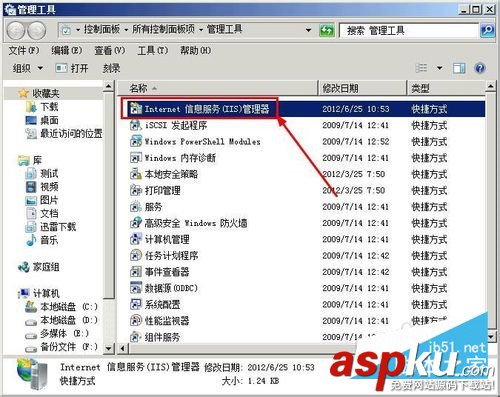Image resolution: width=500 pixels, height=397 pixels.
Task: Select the iSCSI 发起程序 icon
Action: [x=136, y=125]
